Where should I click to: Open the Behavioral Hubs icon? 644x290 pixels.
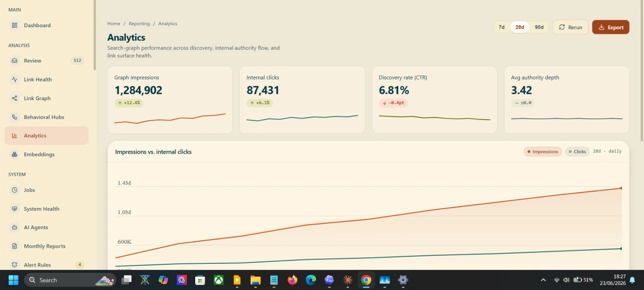pyautogui.click(x=15, y=117)
